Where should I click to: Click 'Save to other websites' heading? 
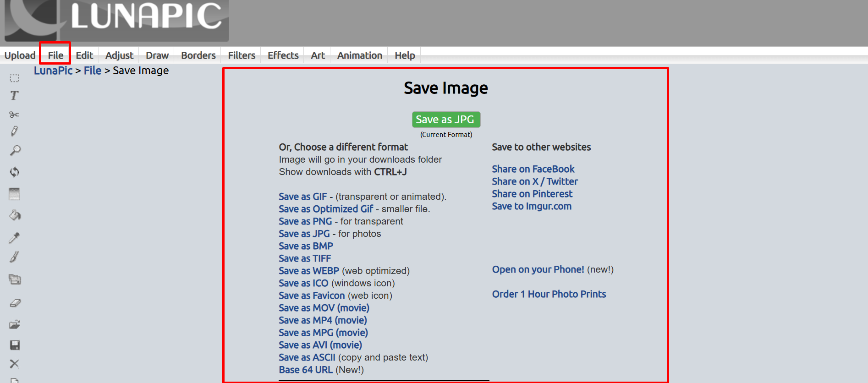click(x=541, y=147)
